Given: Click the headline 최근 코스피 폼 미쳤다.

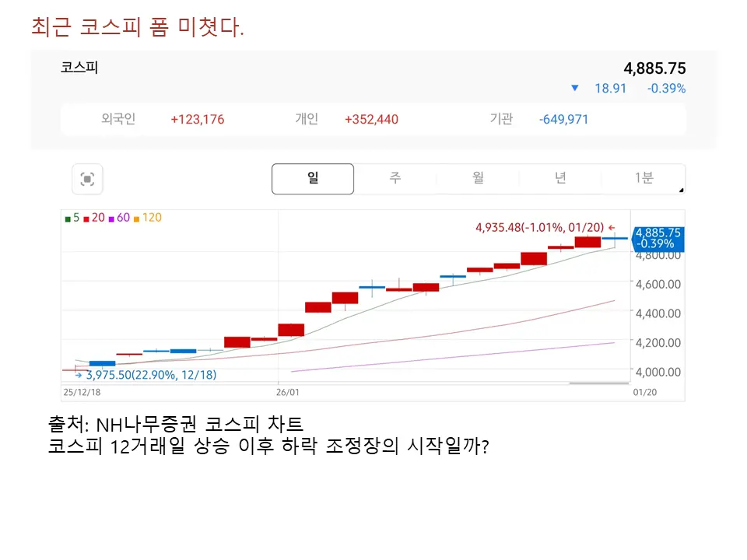Looking at the screenshot, I should (138, 26).
